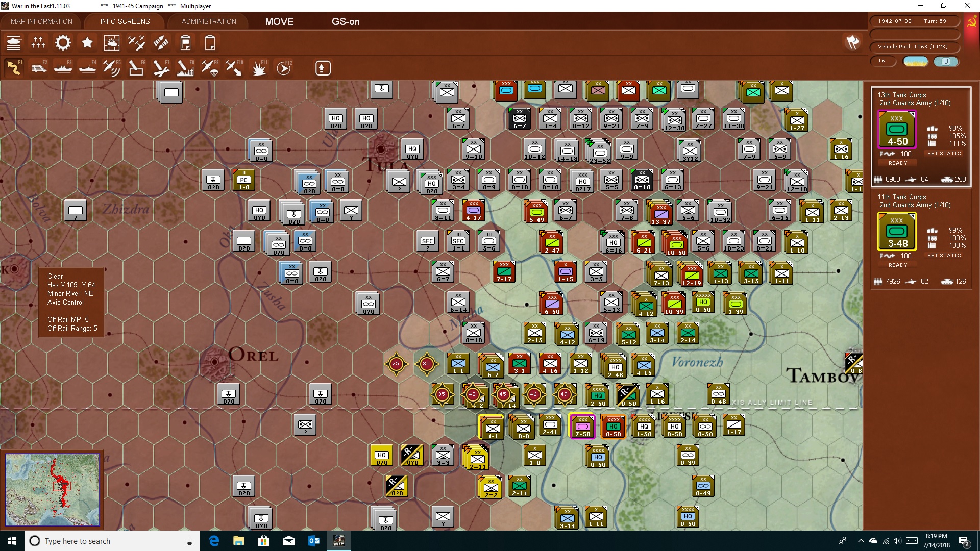980x551 pixels.
Task: Open the MAP INFORMATION tab
Action: [x=41, y=21]
